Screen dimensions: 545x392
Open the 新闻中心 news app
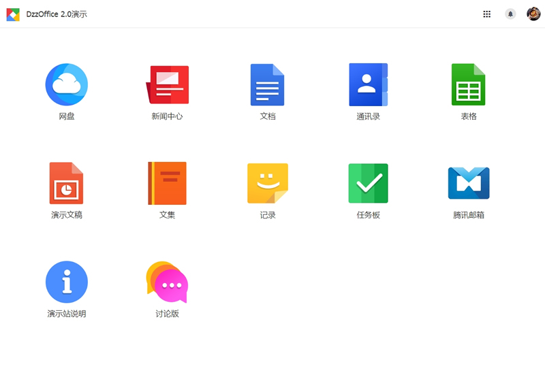[x=167, y=84]
